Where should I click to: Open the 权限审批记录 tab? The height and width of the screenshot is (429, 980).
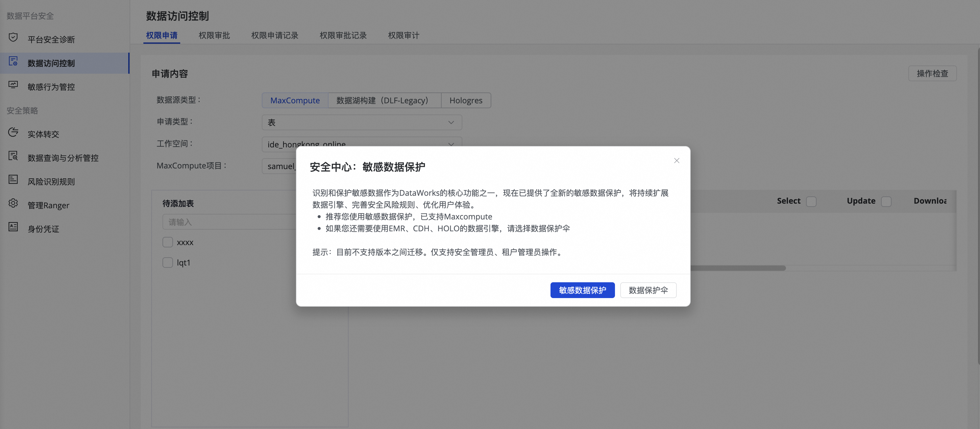click(343, 36)
